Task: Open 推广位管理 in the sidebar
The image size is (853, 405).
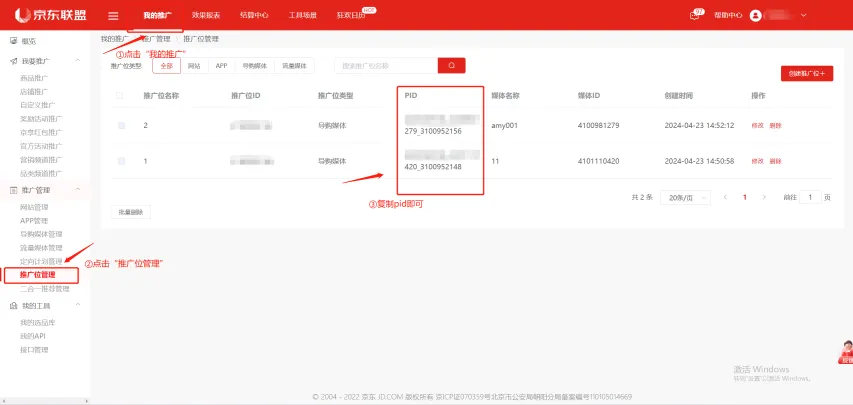Action: [x=38, y=274]
